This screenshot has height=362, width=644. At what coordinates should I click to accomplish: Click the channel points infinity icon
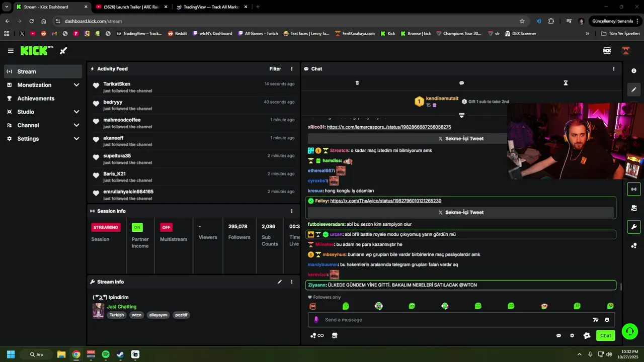[317, 336]
